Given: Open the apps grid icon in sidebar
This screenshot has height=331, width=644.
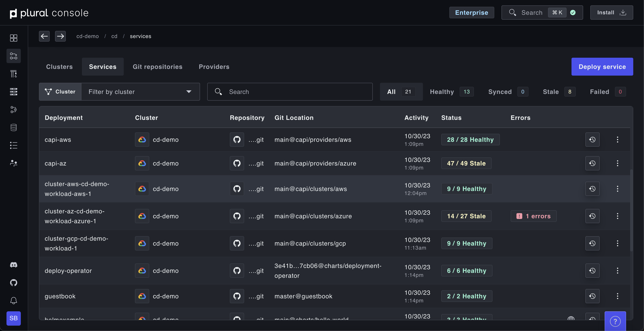Looking at the screenshot, I should pyautogui.click(x=13, y=38).
